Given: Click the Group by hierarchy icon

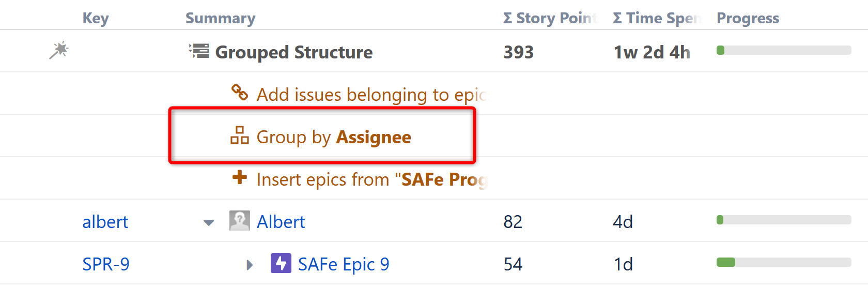Looking at the screenshot, I should (239, 135).
